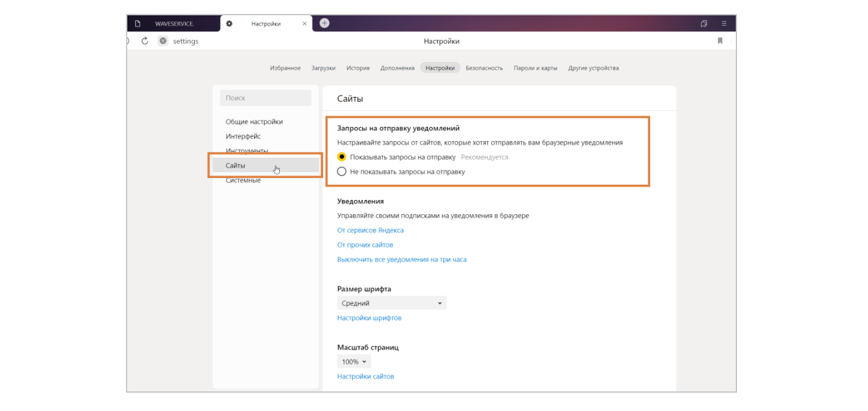The height and width of the screenshot is (411, 868).
Task: Reload page with refresh icon
Action: pyautogui.click(x=145, y=41)
